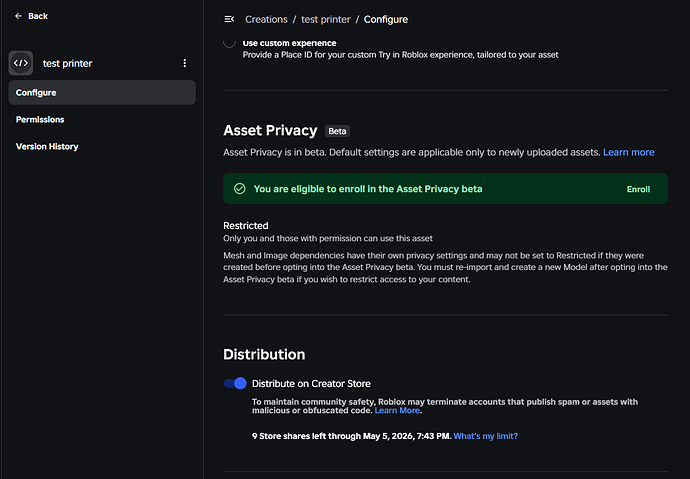Open the Version History tab
This screenshot has height=479, width=690.
(47, 147)
